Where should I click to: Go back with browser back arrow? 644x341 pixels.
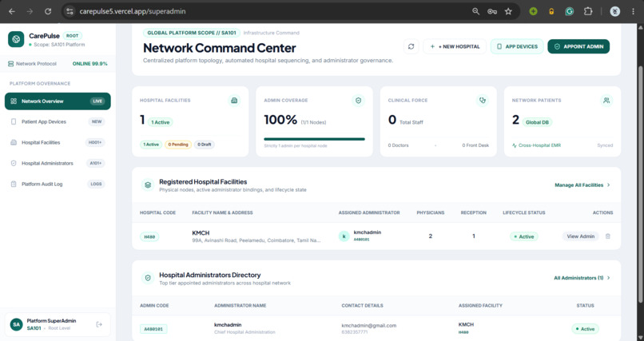11,11
